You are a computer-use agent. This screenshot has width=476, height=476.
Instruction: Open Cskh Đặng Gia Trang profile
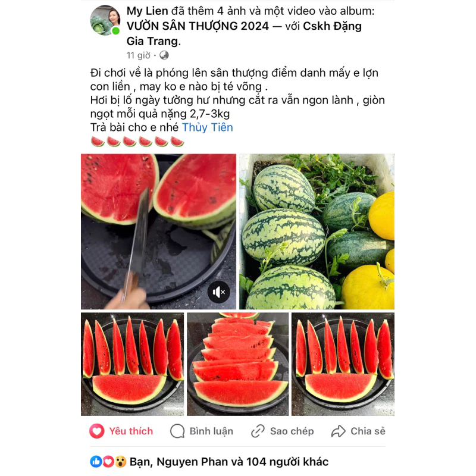click(x=244, y=33)
